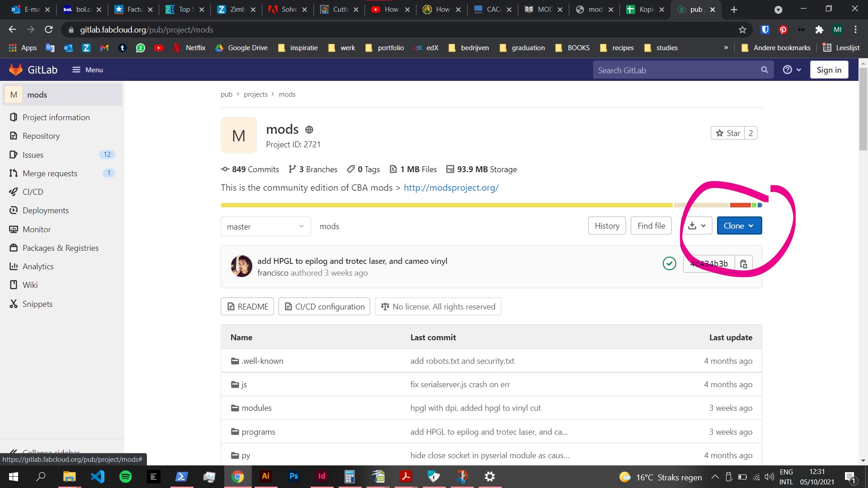Click the Deployments sidebar icon

14,210
